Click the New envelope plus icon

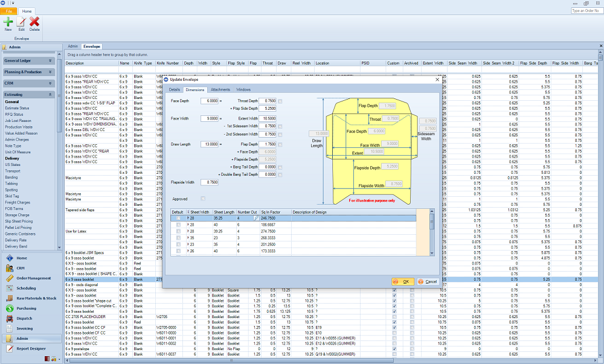[x=8, y=22]
